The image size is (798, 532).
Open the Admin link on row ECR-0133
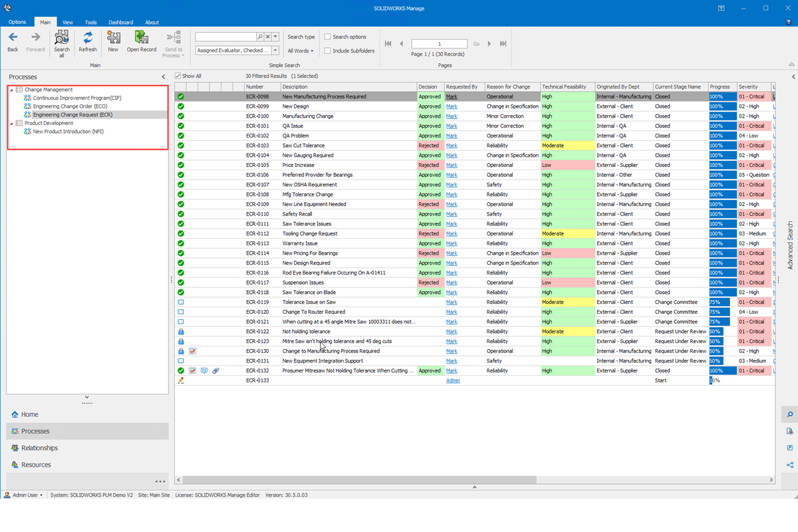coord(453,380)
